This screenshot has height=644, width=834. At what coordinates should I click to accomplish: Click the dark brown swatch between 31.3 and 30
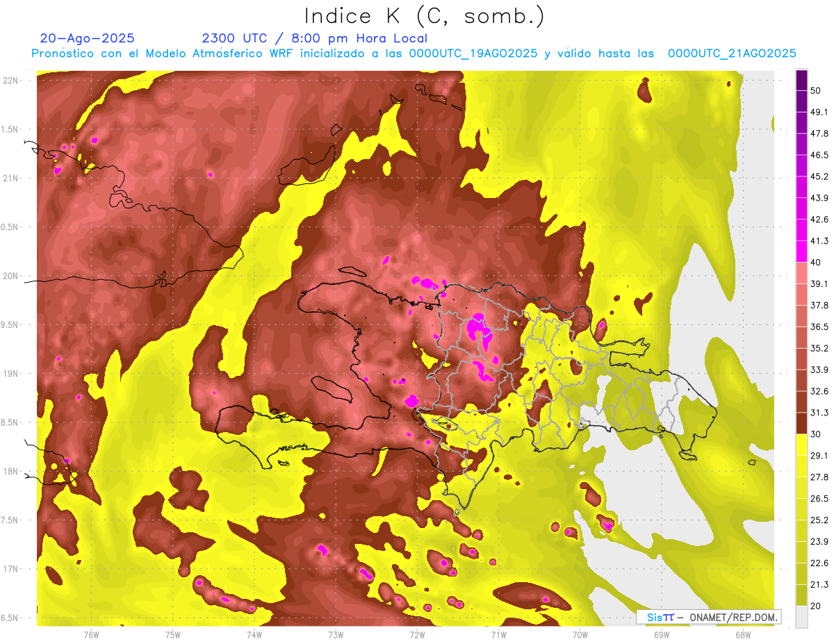pos(801,423)
